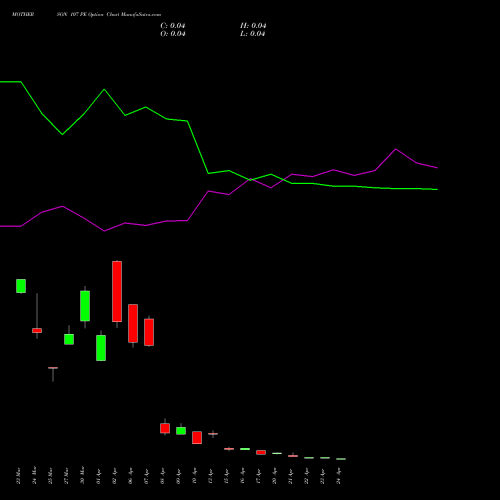Click the right end of the purple line
Image resolution: width=500 pixels, height=500 pixels.
(x=437, y=168)
